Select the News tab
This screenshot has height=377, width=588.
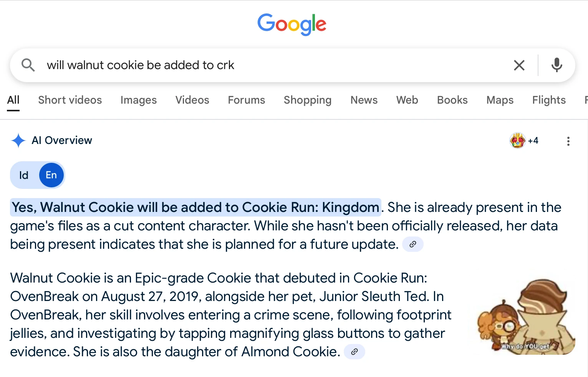coord(364,100)
